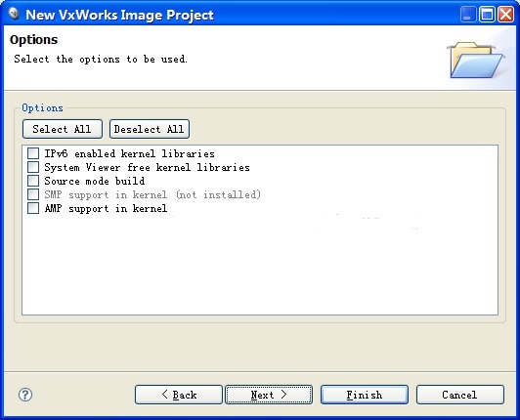520x420 pixels.
Task: Click the open folder wizard banner icon
Action: tap(475, 60)
